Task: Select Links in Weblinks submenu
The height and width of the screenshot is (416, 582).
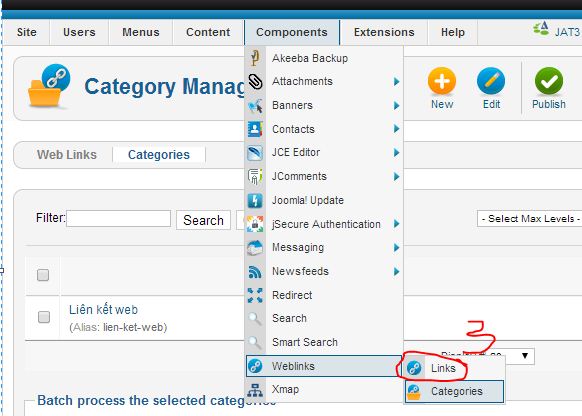Action: (x=443, y=368)
